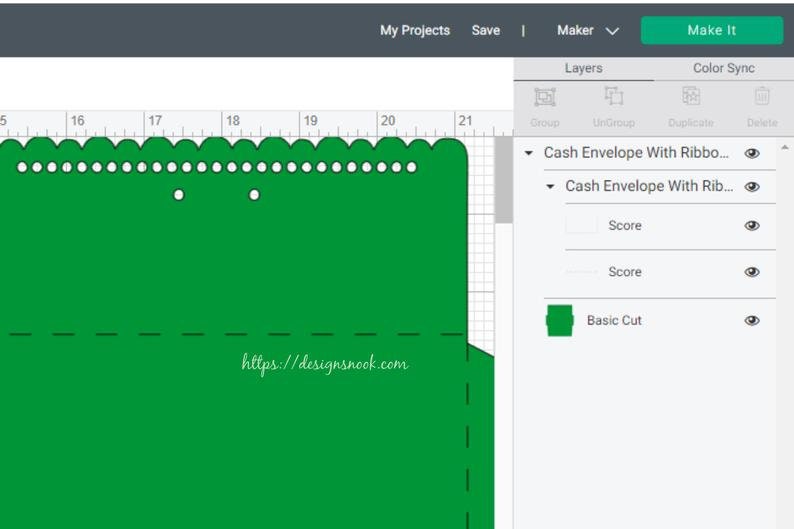Toggle the eye icon of second Score layer
The height and width of the screenshot is (529, 794).
[x=752, y=272]
